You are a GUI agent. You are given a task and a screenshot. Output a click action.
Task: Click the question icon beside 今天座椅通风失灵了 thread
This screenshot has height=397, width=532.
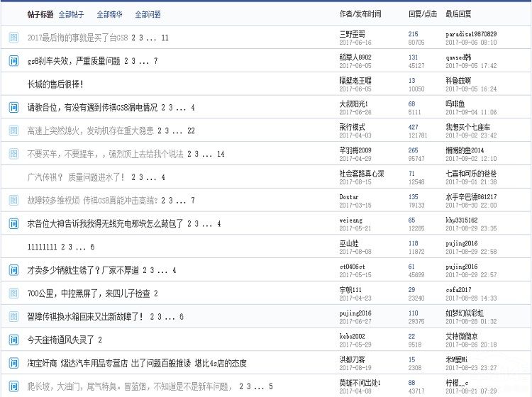(x=13, y=340)
